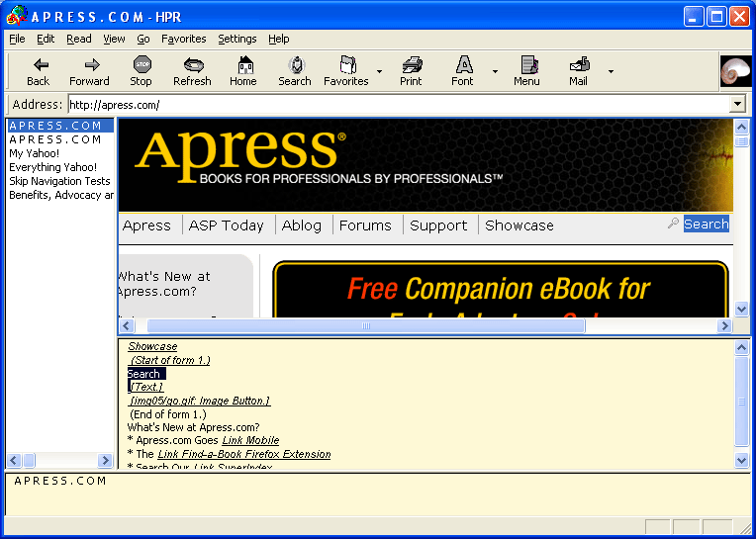
Task: Click the Address URL input field
Action: pyautogui.click(x=399, y=105)
